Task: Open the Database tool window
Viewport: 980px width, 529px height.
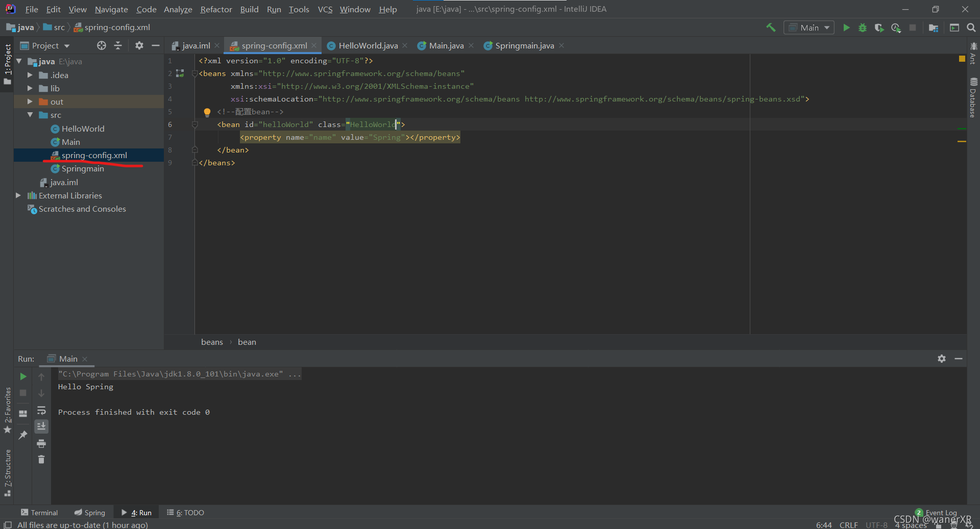Action: tap(973, 97)
